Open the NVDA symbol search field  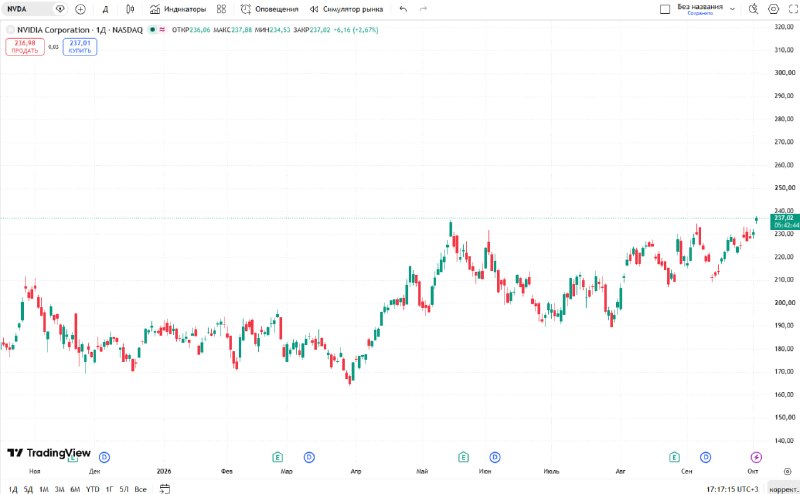[27, 9]
